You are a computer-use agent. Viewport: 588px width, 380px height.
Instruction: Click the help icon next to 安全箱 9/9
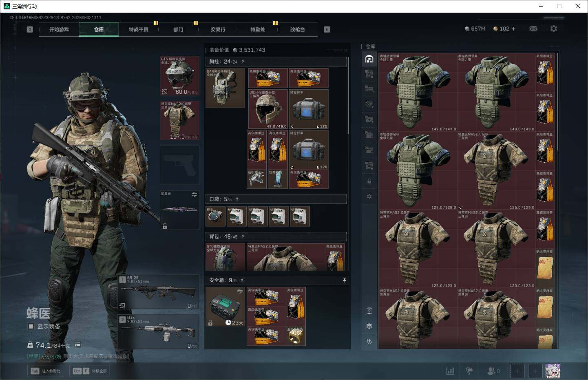pyautogui.click(x=242, y=280)
